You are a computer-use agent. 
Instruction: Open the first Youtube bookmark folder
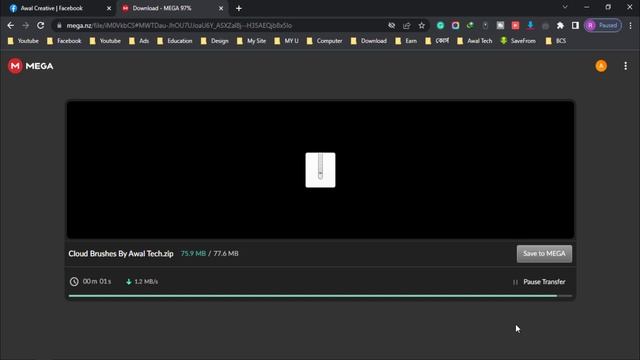click(x=23, y=41)
